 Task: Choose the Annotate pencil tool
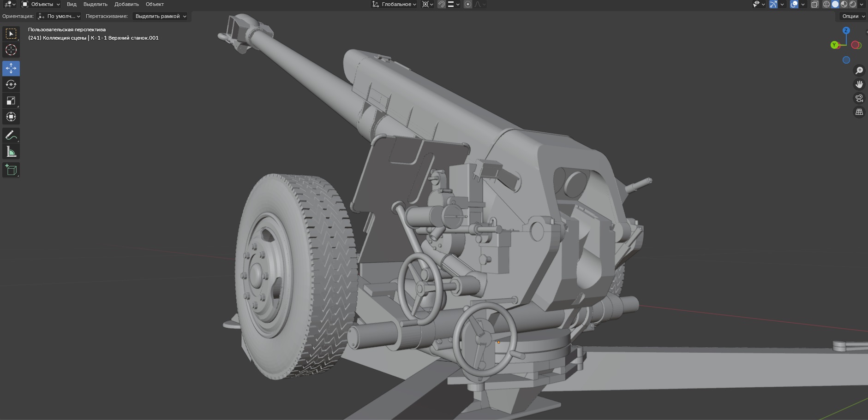pos(11,136)
